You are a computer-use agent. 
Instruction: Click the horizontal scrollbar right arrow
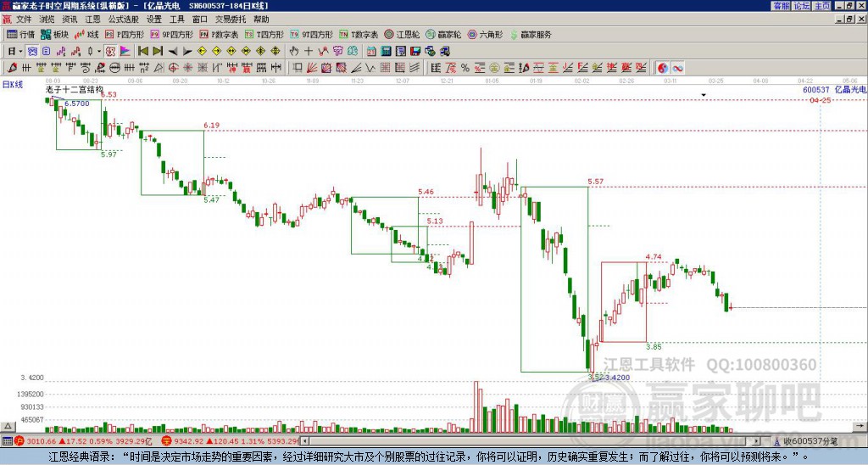tap(756, 441)
